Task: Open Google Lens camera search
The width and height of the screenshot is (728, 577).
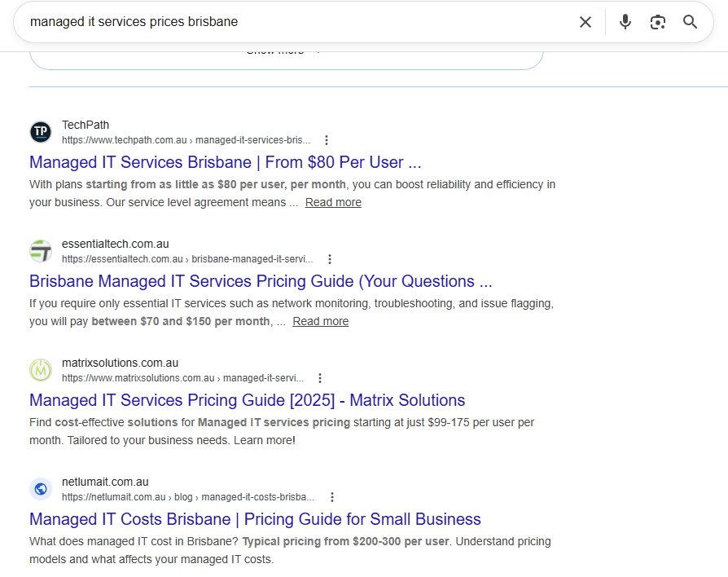Action: pyautogui.click(x=657, y=22)
